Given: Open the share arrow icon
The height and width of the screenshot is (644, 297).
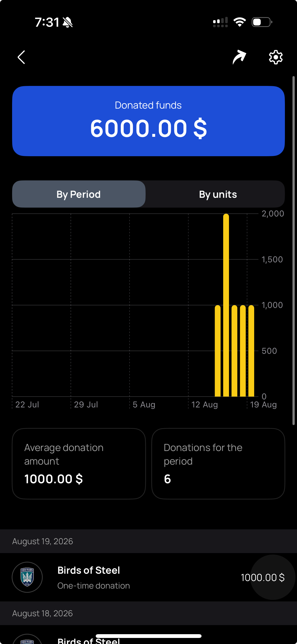Looking at the screenshot, I should click(239, 57).
